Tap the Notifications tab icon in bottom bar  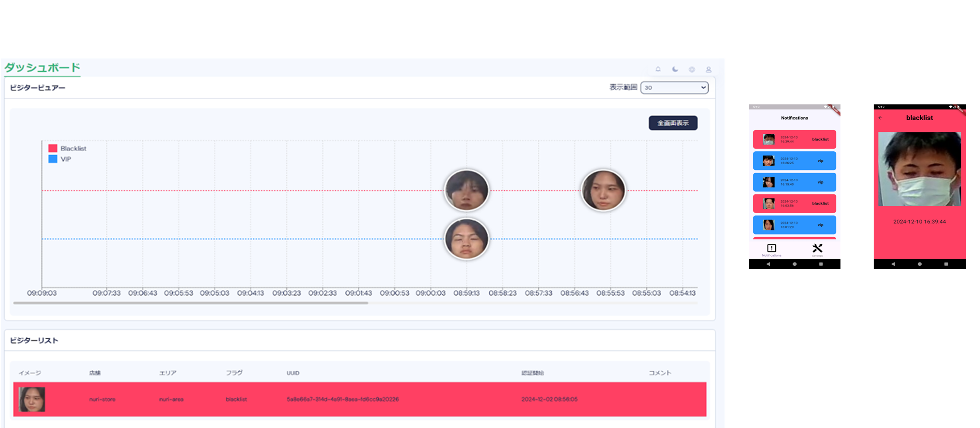(772, 249)
